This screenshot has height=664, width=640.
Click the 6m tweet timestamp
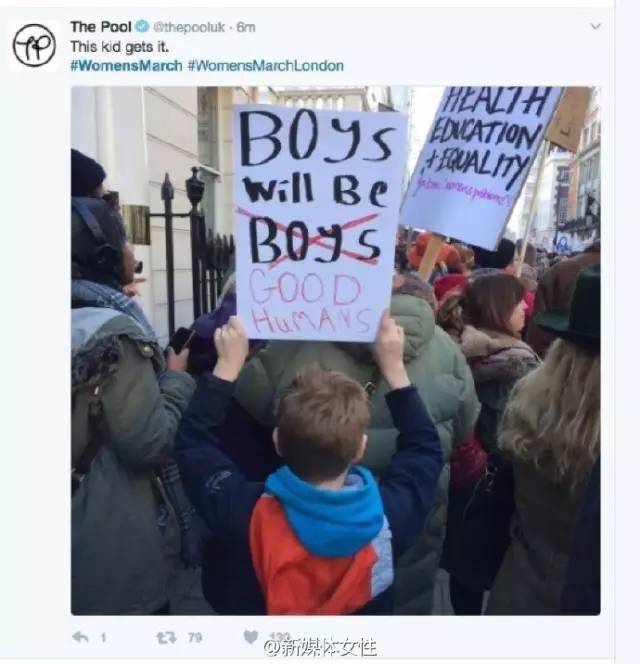[x=246, y=27]
